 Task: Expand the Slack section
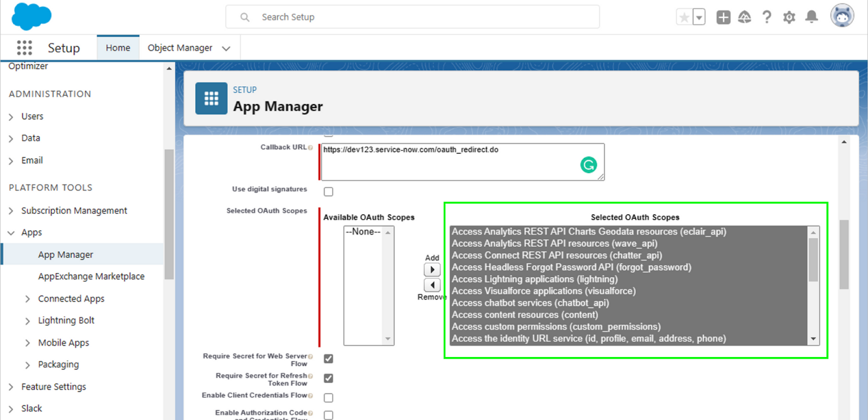click(x=11, y=409)
